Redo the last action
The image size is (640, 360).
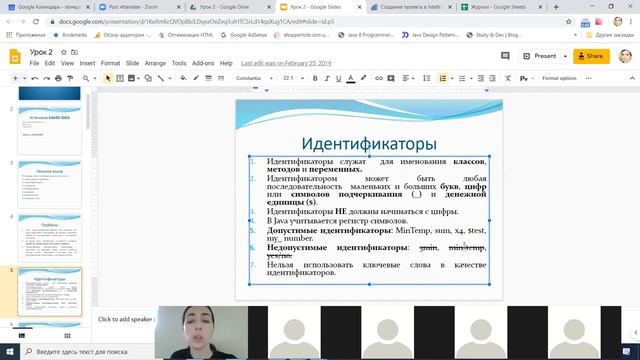pyautogui.click(x=46, y=78)
